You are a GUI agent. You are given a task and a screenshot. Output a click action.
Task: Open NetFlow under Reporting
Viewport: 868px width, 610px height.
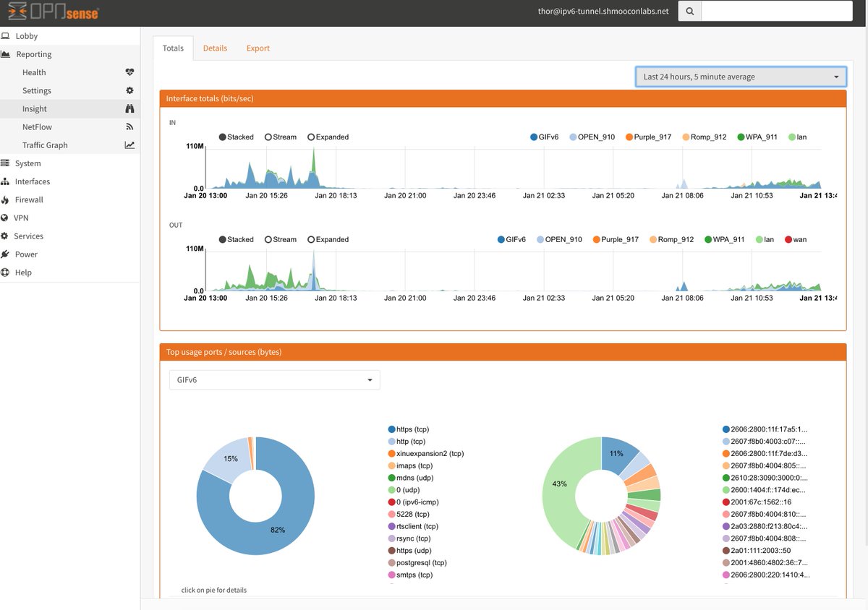(x=70, y=126)
